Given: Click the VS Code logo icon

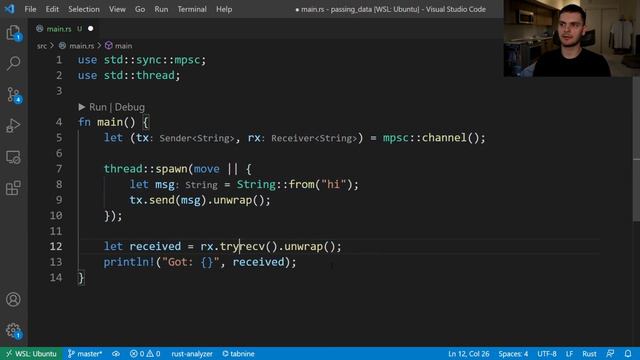Looking at the screenshot, I should point(9,9).
